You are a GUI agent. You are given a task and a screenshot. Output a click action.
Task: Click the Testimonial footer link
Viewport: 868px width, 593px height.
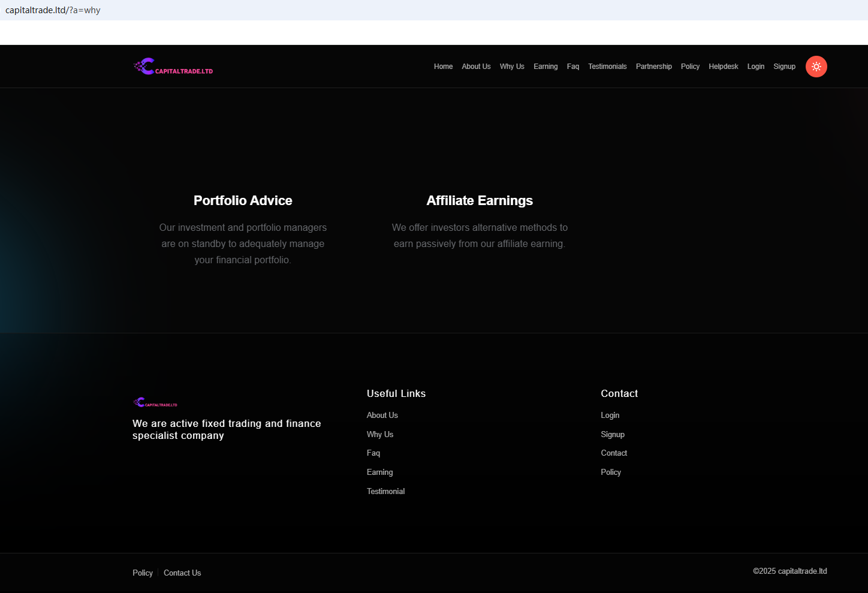[x=385, y=491]
